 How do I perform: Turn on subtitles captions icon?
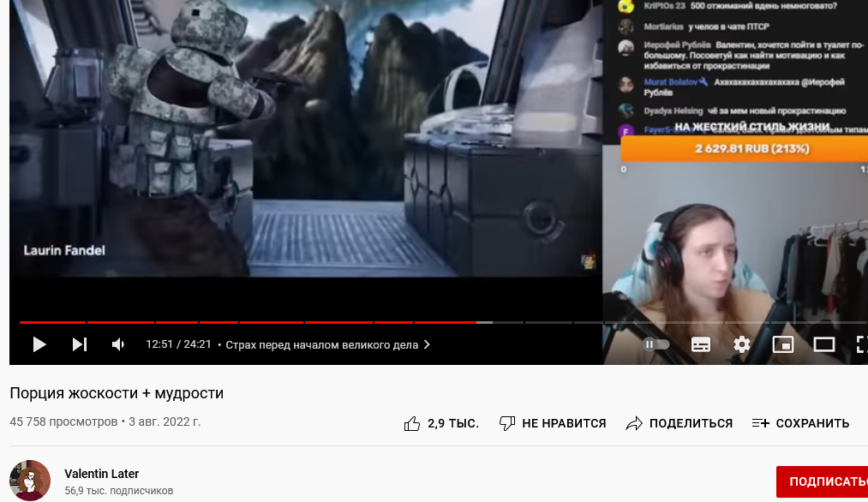click(x=701, y=345)
